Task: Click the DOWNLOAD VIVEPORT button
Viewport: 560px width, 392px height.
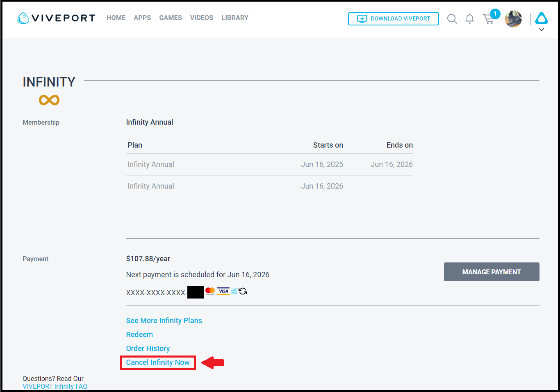Action: (394, 19)
